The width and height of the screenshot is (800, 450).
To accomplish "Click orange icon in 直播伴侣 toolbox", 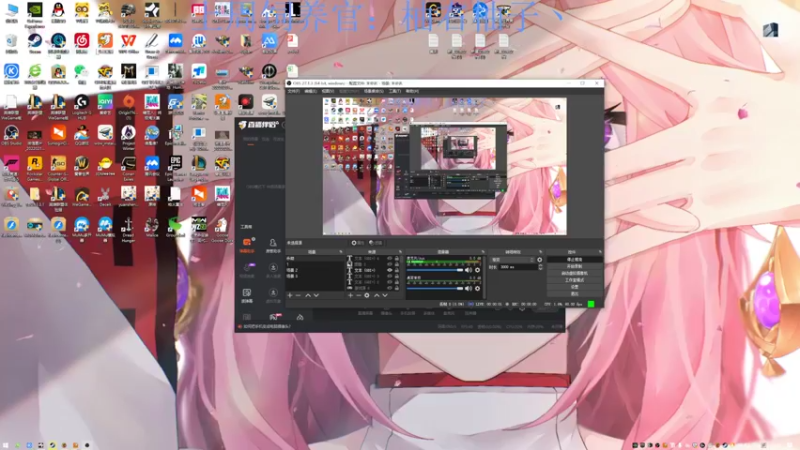I will [247, 243].
